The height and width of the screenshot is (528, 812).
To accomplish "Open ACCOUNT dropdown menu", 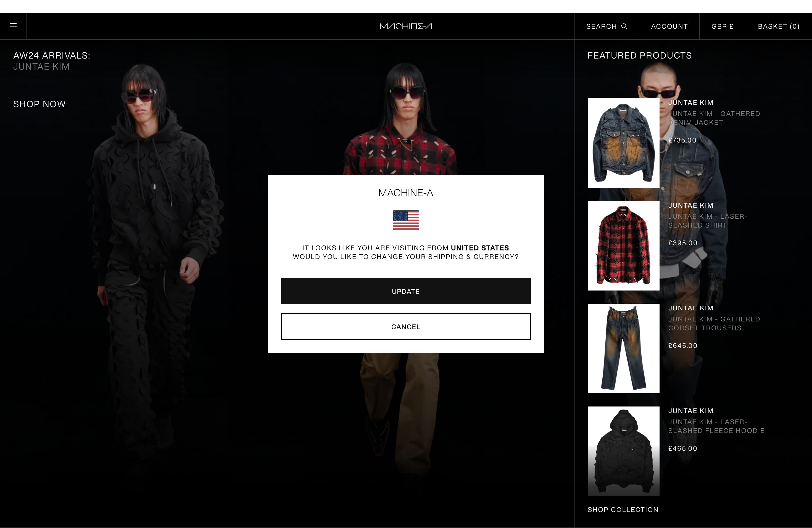I will [669, 26].
